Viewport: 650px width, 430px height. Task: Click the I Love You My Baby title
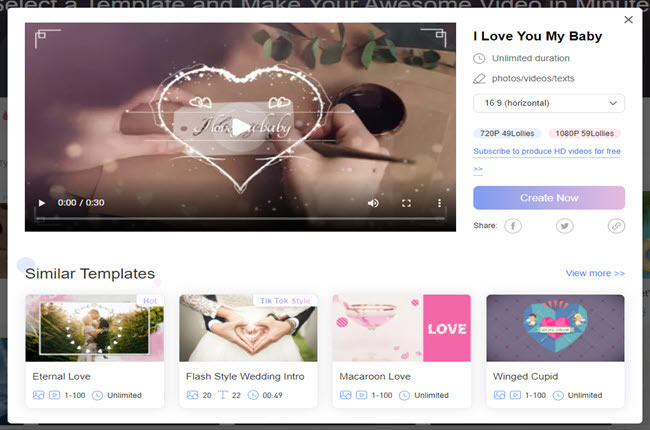pyautogui.click(x=538, y=36)
